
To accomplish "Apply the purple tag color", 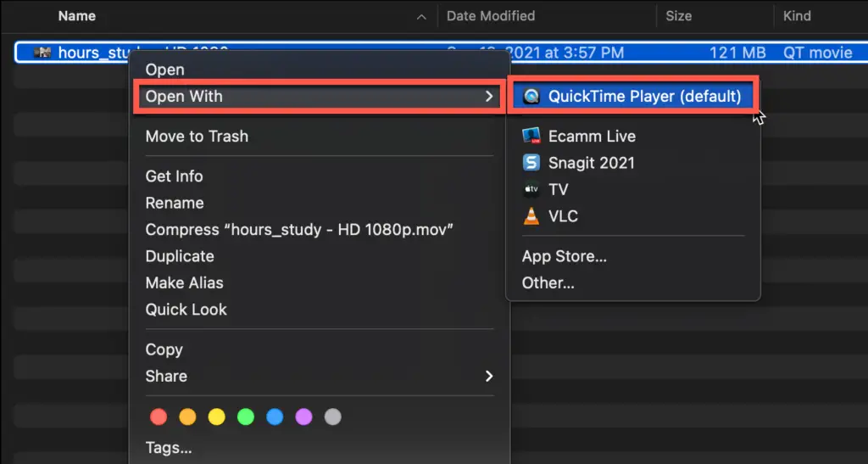I will pyautogui.click(x=304, y=417).
